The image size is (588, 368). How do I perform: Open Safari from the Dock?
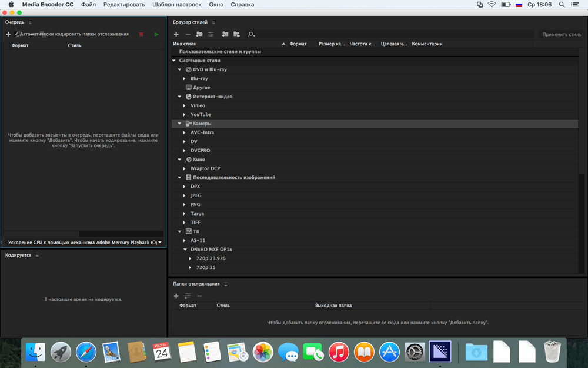(86, 353)
